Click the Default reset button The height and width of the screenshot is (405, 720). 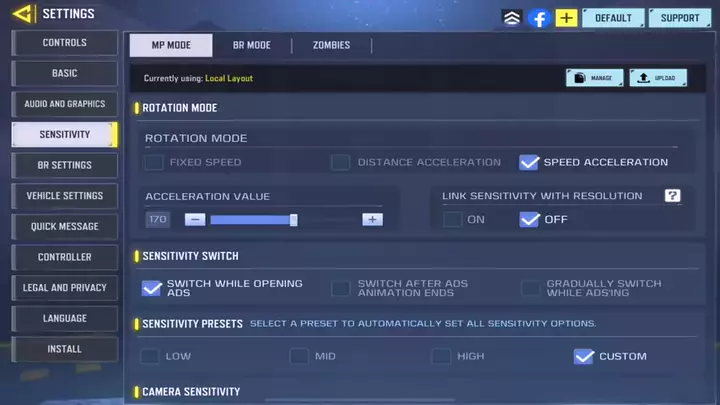pos(613,18)
